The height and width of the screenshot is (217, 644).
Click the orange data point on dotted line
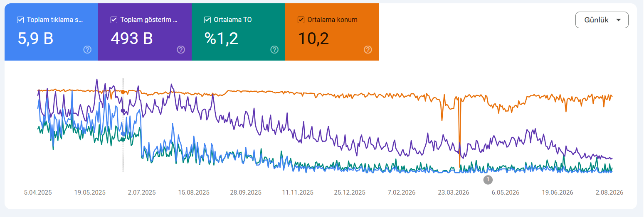(123, 92)
